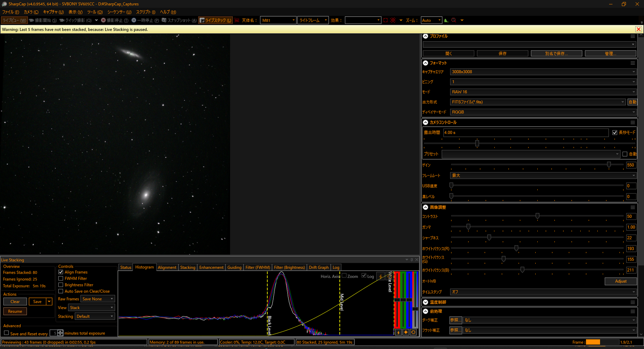Toggle the long exposure mode checkbox
The height and width of the screenshot is (349, 644).
(615, 133)
